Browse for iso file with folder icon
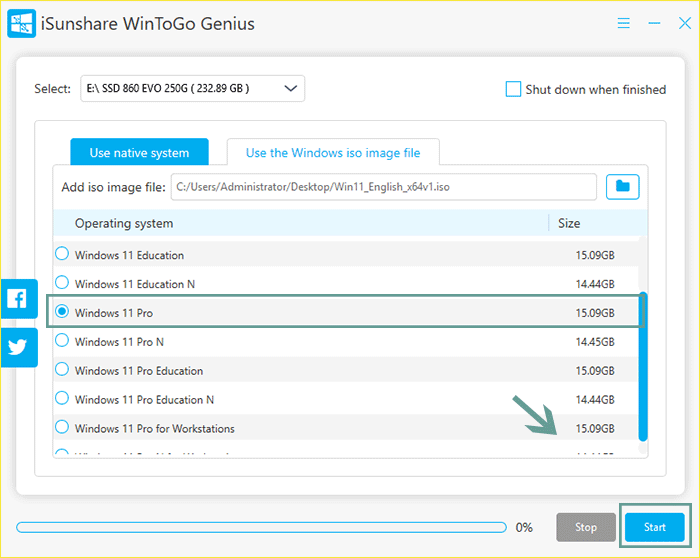This screenshot has height=558, width=700. coord(622,187)
